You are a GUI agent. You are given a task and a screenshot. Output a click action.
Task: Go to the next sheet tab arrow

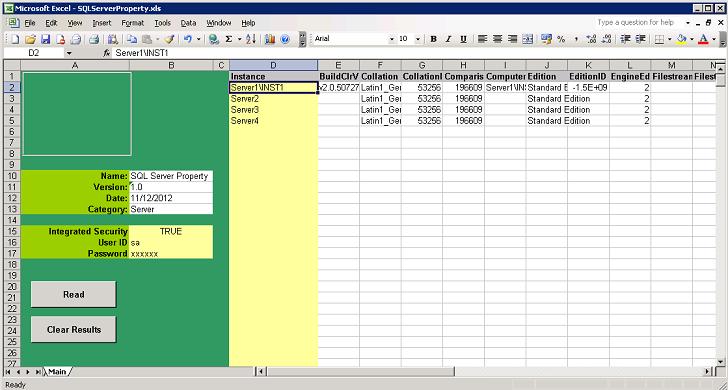pos(28,372)
